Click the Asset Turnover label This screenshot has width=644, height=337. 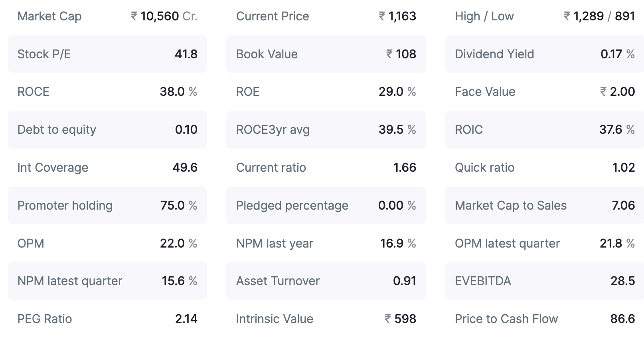[278, 281]
